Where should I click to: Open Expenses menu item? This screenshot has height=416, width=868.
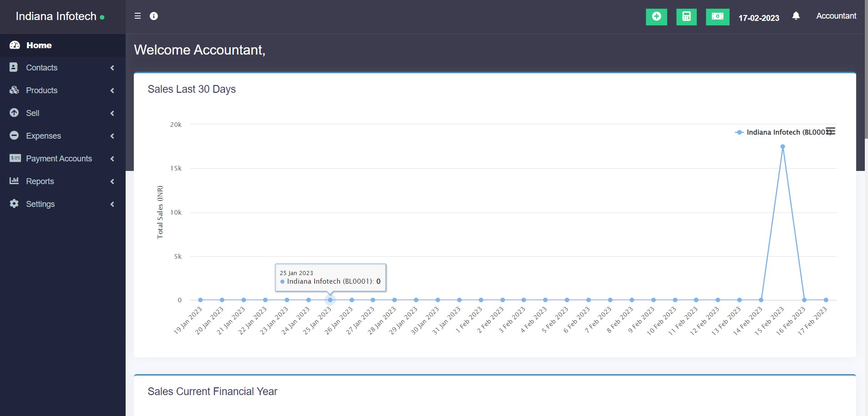click(x=63, y=136)
